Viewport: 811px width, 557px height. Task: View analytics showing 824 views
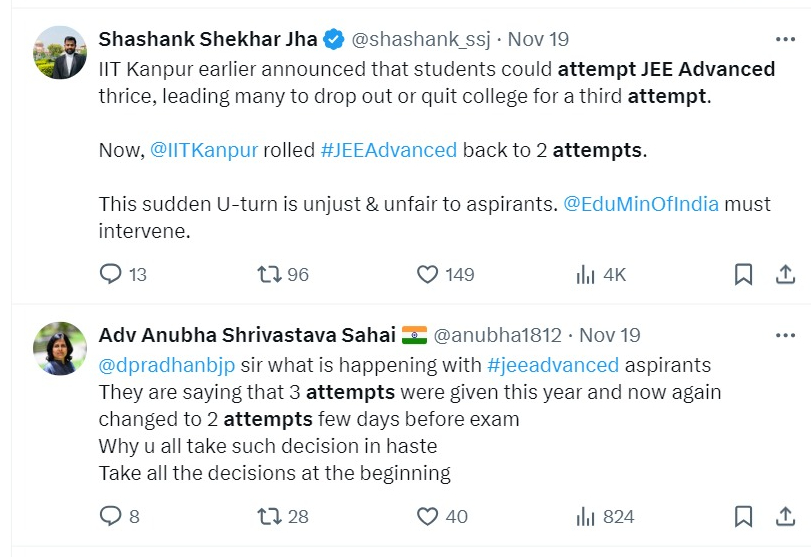click(586, 516)
